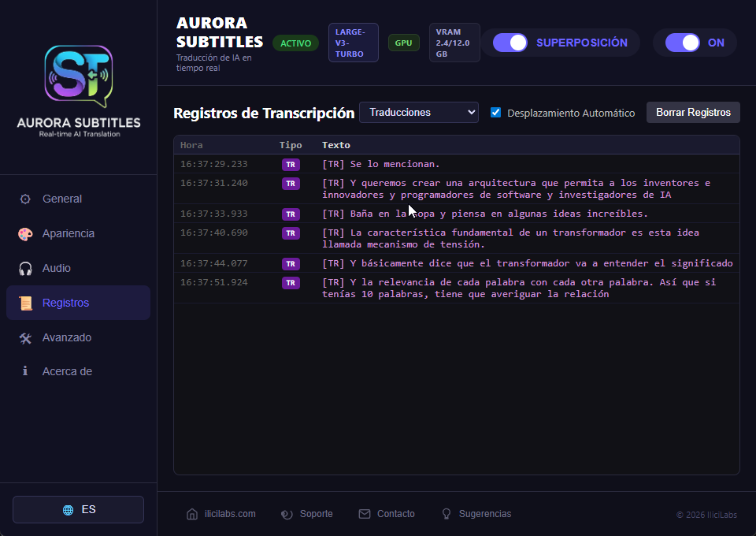The image size is (756, 536).
Task: Click the GPU badge
Action: click(403, 43)
